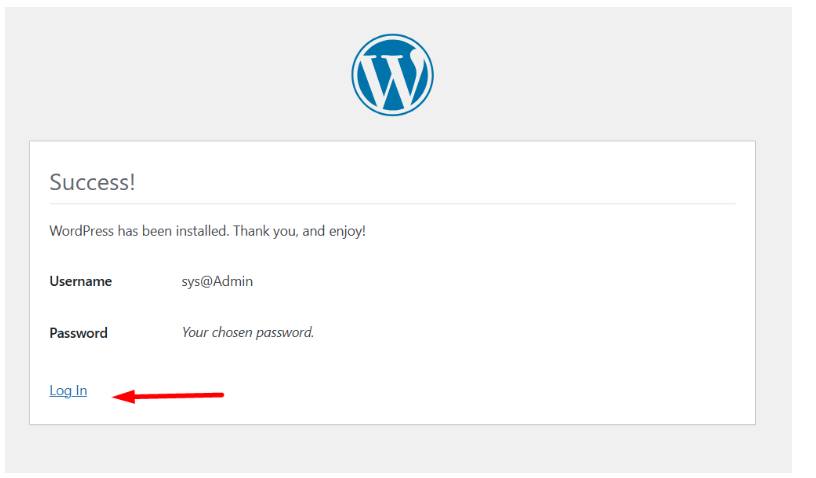The width and height of the screenshot is (816, 478).
Task: Click the Username label
Action: [x=80, y=282]
